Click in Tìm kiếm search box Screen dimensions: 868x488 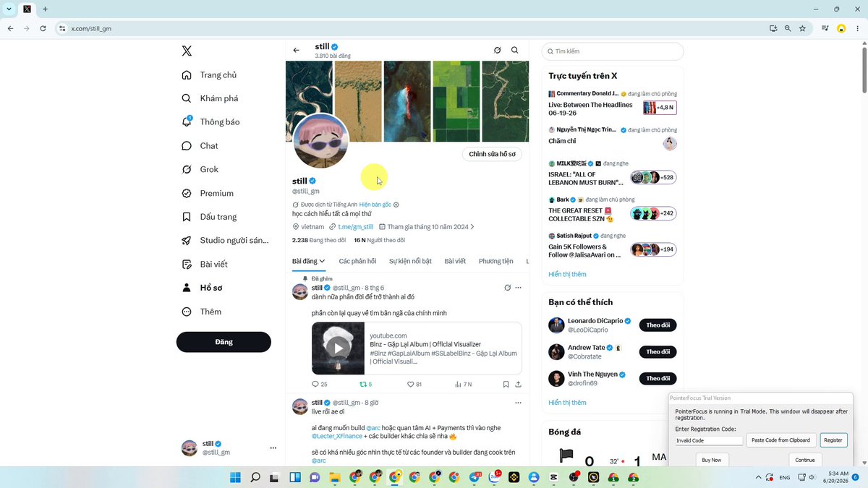pyautogui.click(x=613, y=51)
